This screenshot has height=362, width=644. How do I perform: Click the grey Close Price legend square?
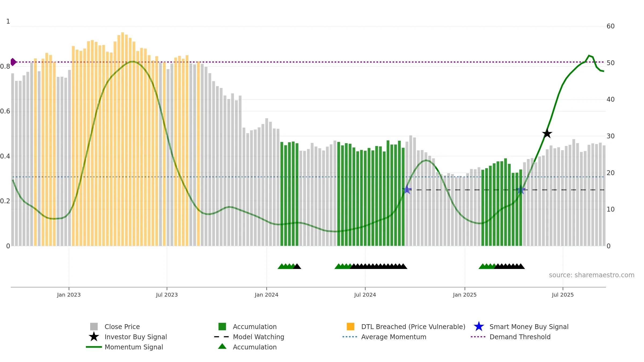(94, 327)
